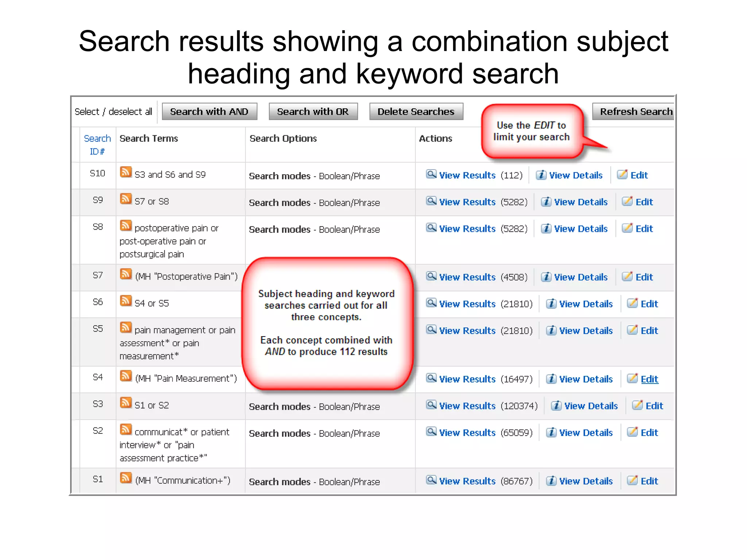Viewport: 747px width, 560px height.
Task: Click the Edit link for S7
Action: click(644, 277)
